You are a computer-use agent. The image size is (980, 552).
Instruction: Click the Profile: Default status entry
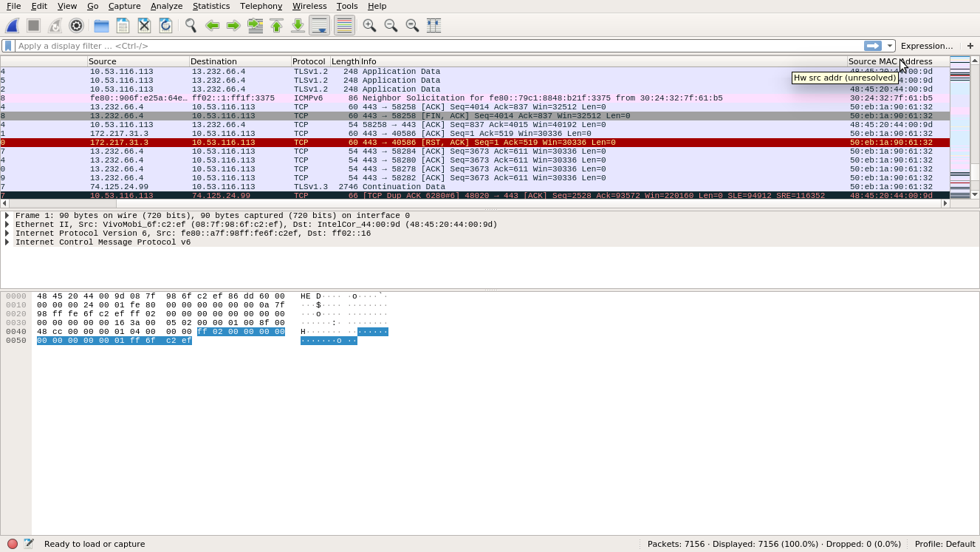[945, 544]
